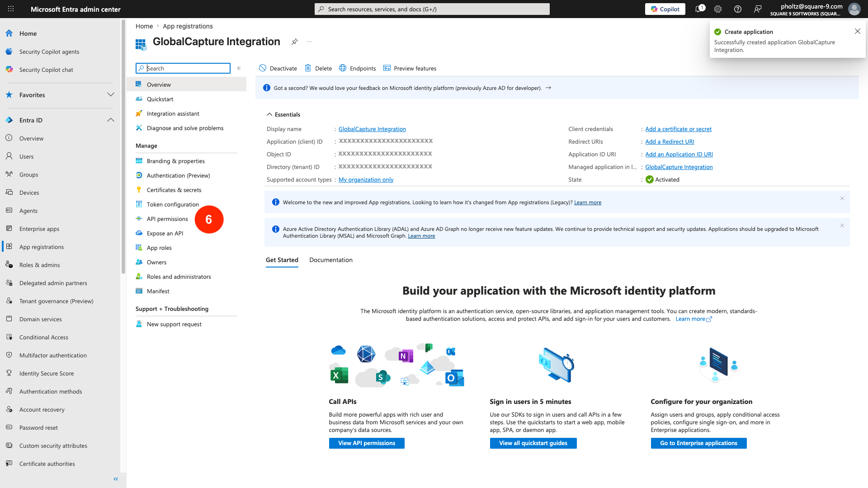Open settings gear in top bar
The height and width of the screenshot is (488, 868).
[718, 9]
